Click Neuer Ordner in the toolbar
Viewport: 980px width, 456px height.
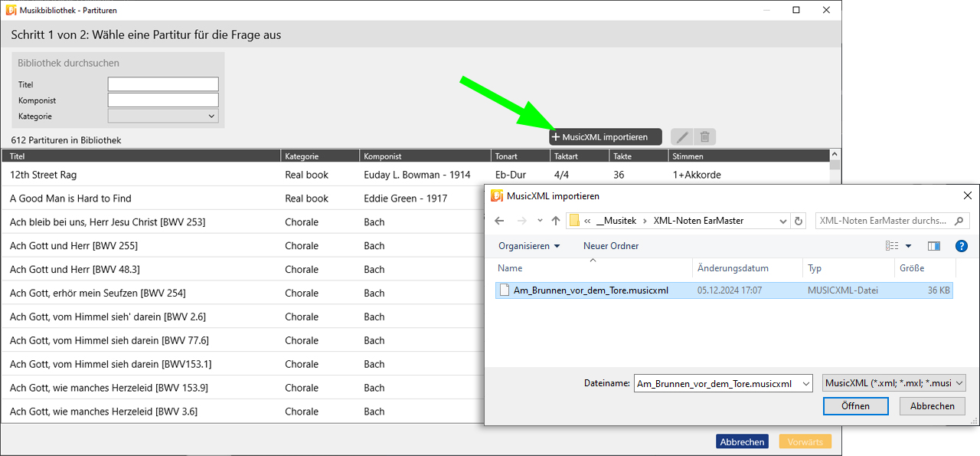(611, 246)
